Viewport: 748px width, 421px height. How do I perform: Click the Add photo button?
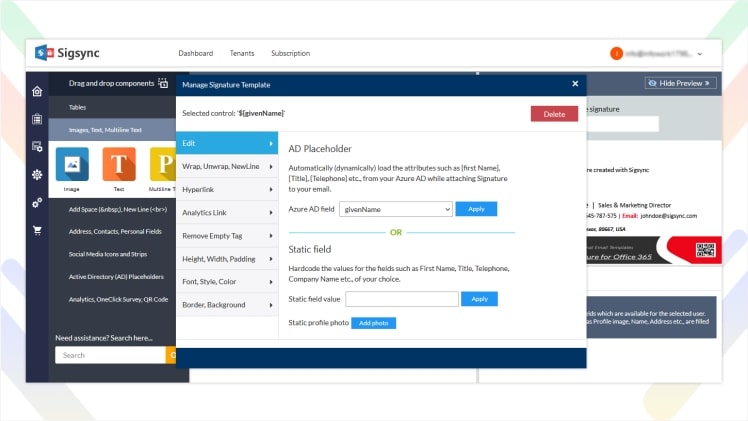(374, 323)
